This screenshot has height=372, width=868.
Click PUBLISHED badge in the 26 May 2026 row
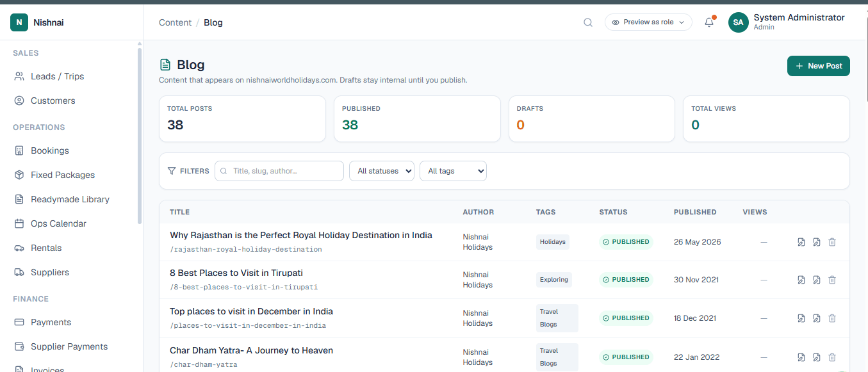point(626,242)
